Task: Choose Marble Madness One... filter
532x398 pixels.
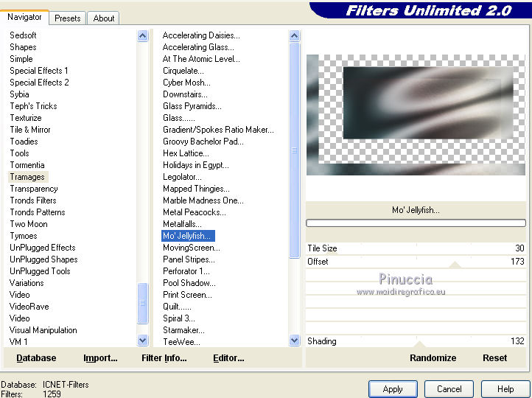Action: click(203, 200)
